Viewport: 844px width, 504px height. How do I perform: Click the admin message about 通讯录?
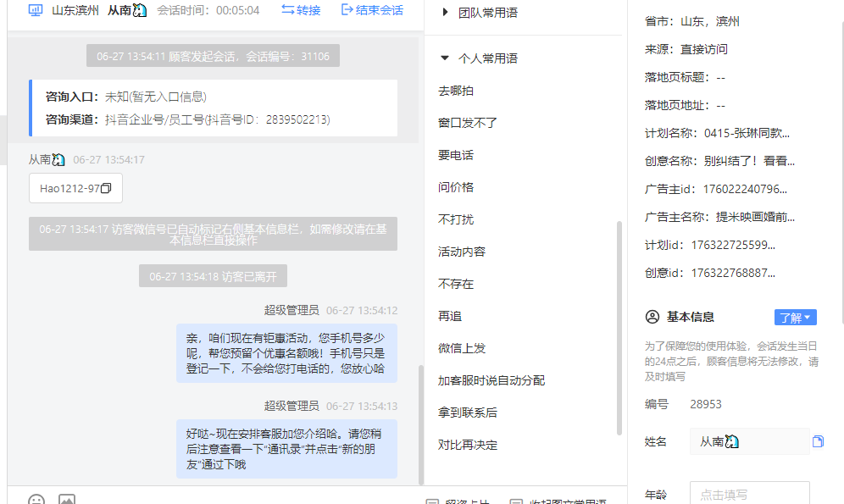(286, 449)
